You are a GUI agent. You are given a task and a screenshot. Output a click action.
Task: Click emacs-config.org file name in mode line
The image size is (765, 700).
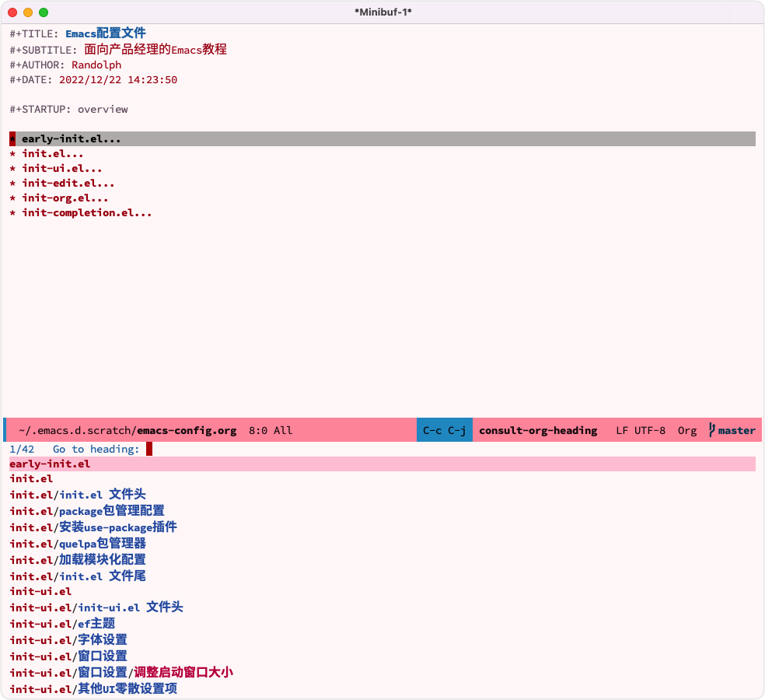[187, 431]
